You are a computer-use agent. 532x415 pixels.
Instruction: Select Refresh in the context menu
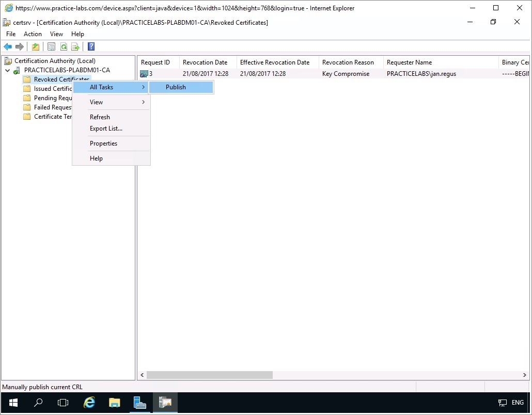(111, 117)
